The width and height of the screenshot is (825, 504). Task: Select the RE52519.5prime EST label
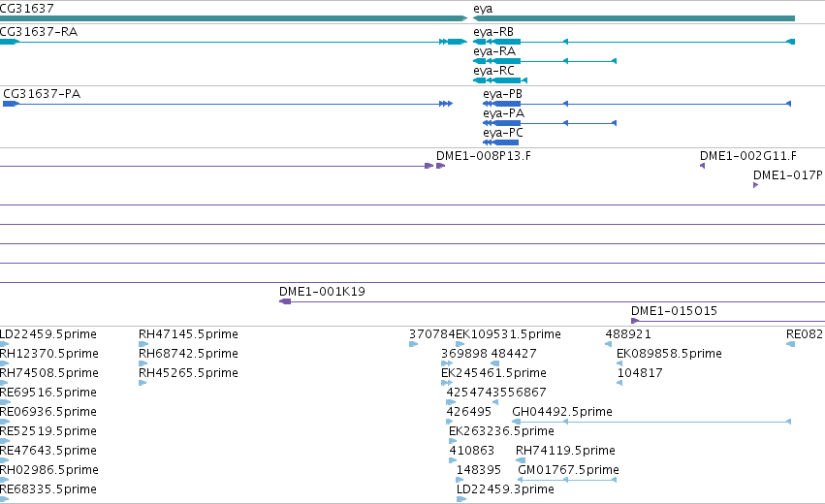[x=48, y=431]
